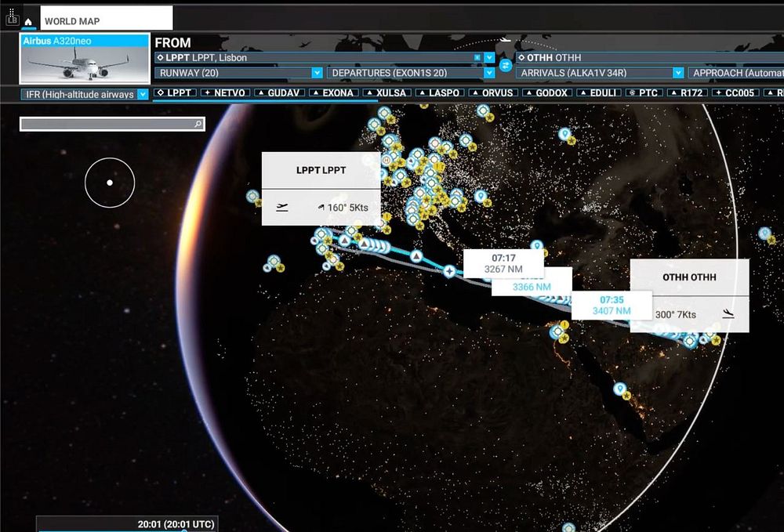Click the Atlantic airport marker west of the LPPT popup
784x532 pixels.
pyautogui.click(x=252, y=196)
